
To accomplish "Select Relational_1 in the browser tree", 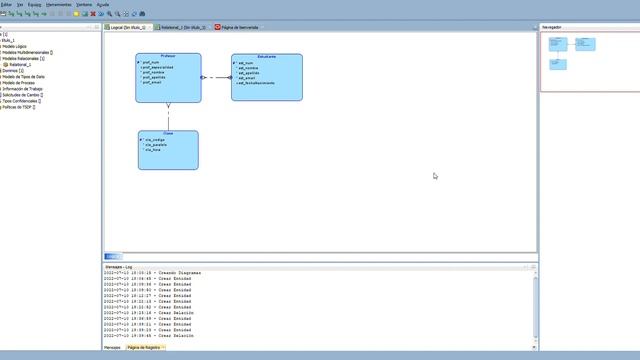I will coord(20,64).
